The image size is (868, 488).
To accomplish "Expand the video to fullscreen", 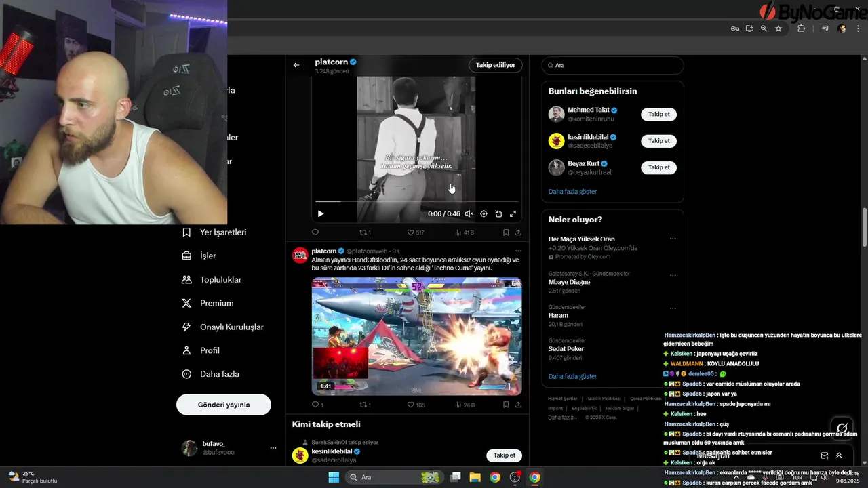I will (513, 213).
